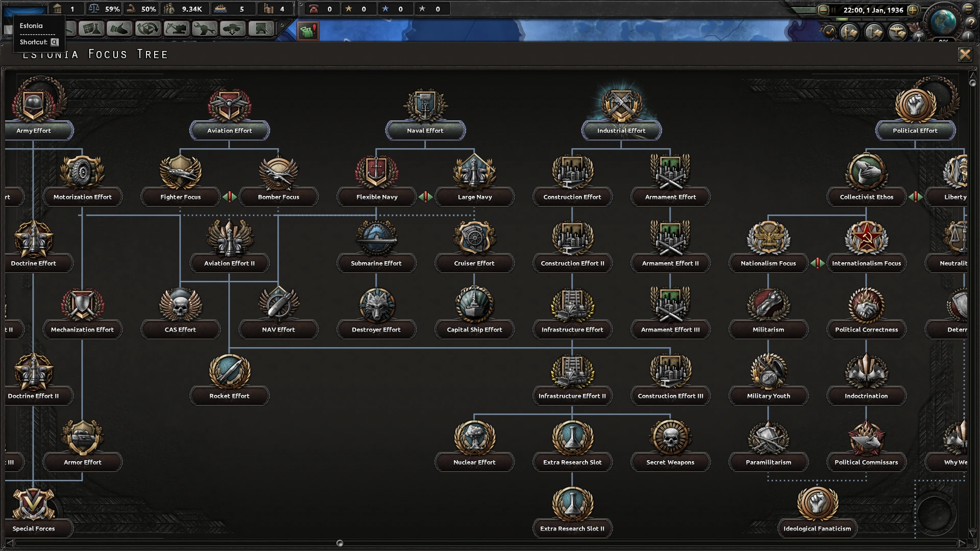
Task: Click the green soldiers alert icon
Action: click(308, 31)
